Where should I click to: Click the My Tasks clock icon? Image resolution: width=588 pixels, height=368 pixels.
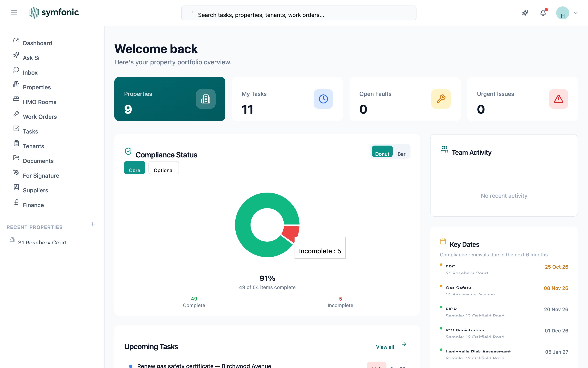tap(323, 99)
